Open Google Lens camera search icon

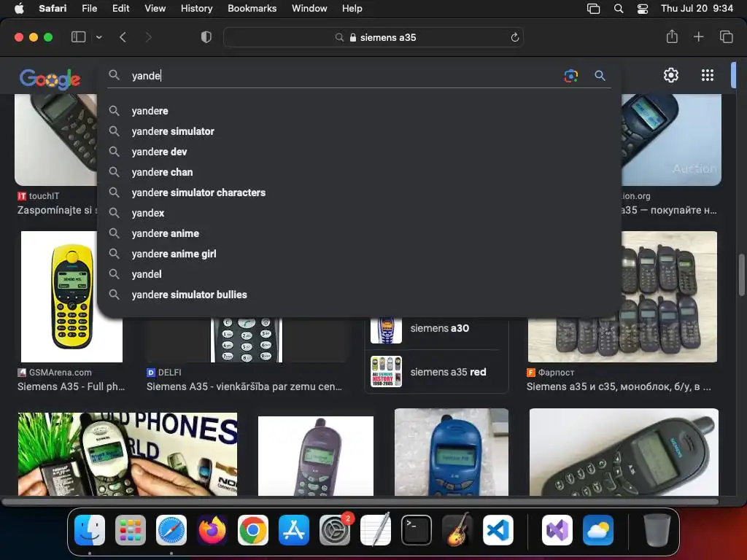click(570, 75)
